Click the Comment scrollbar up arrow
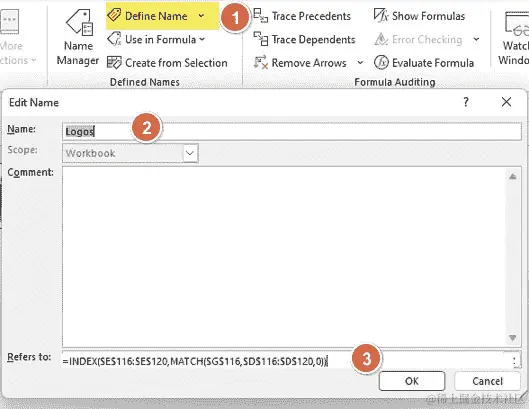The image size is (529, 409). (x=513, y=176)
